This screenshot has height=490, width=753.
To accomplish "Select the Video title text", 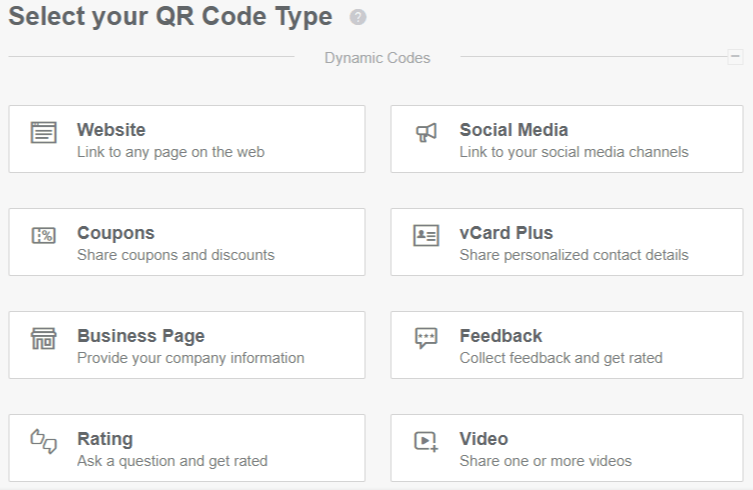I will [x=484, y=439].
